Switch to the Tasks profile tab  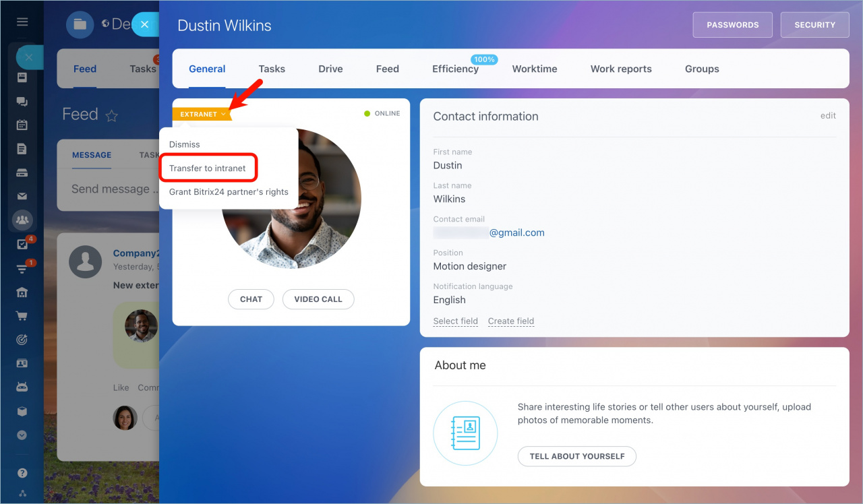click(272, 69)
